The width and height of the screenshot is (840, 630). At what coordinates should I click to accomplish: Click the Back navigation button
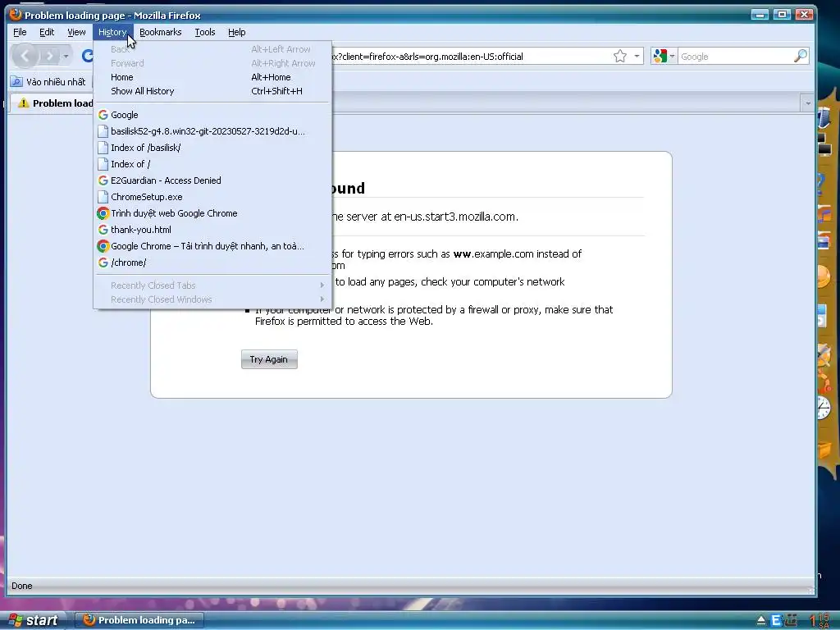25,56
